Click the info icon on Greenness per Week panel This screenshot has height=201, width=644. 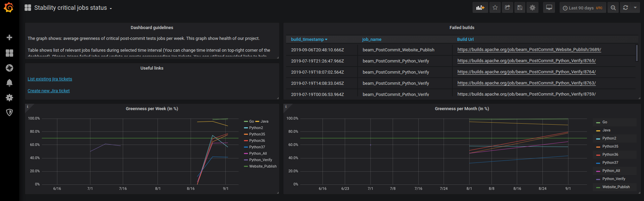(x=27, y=106)
